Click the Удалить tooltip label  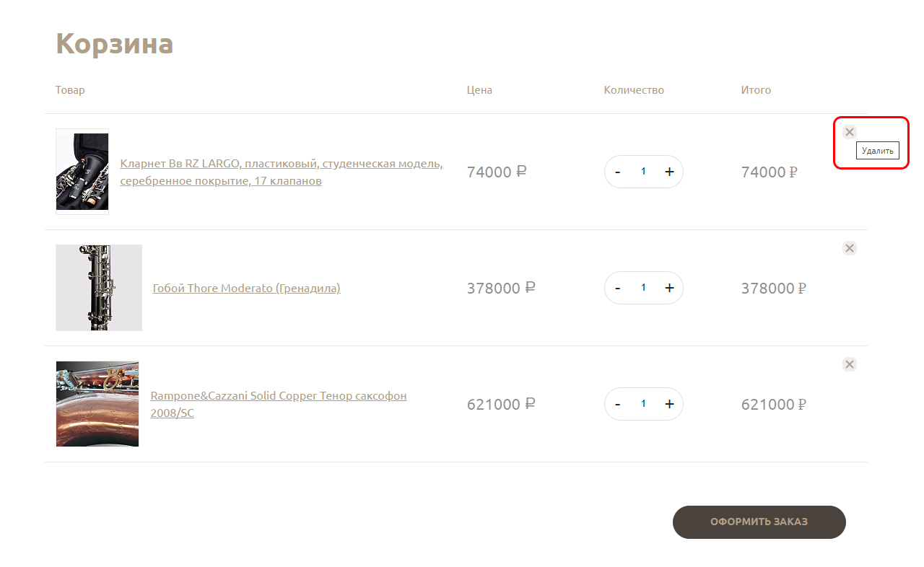click(877, 151)
